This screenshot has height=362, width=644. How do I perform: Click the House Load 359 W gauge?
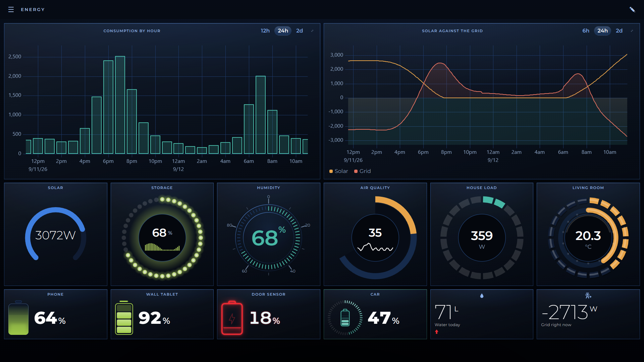482,238
